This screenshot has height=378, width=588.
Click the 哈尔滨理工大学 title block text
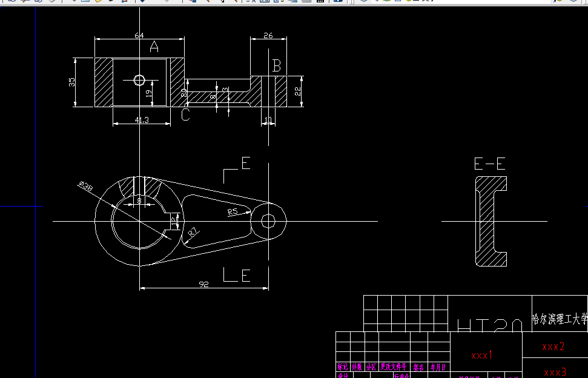[560, 319]
